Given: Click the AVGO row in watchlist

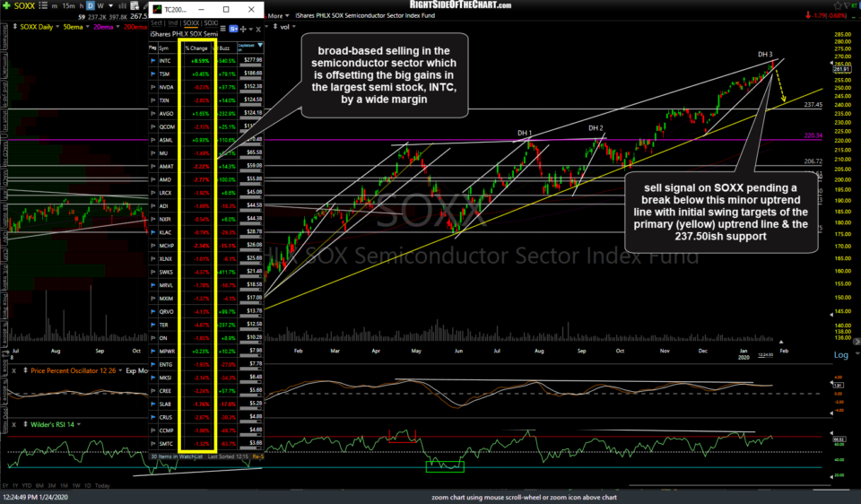Looking at the screenshot, I should [x=206, y=114].
